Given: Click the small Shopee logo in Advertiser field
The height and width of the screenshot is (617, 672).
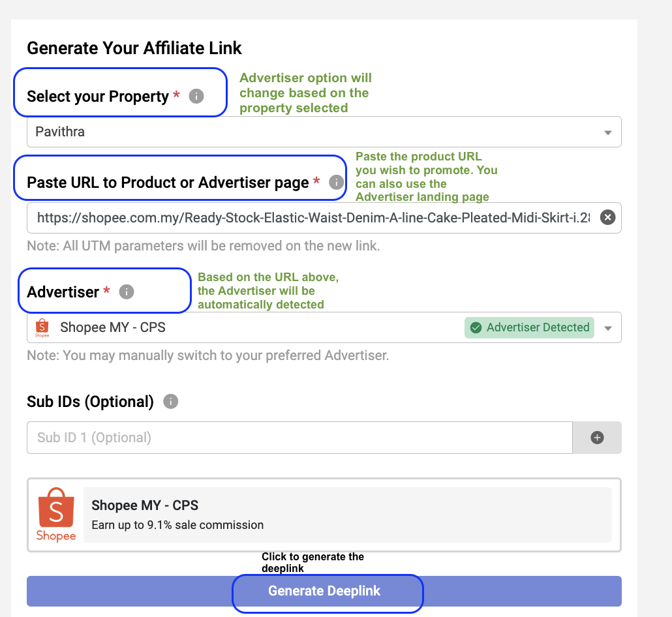Looking at the screenshot, I should 42,328.
